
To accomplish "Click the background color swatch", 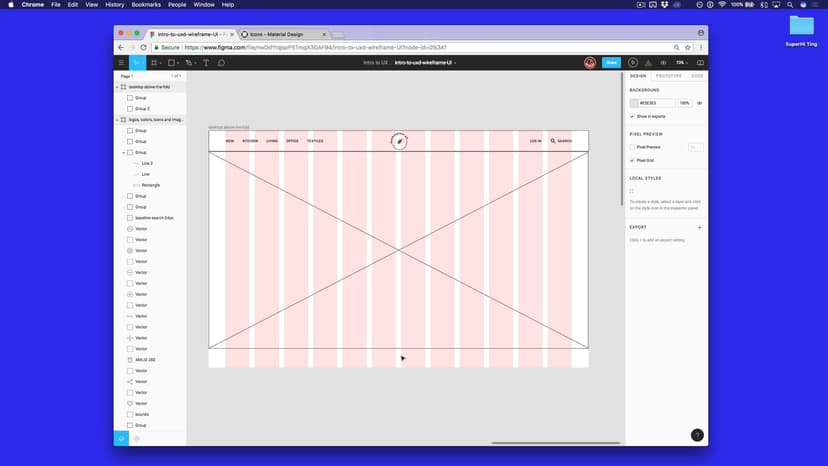I will tap(634, 103).
